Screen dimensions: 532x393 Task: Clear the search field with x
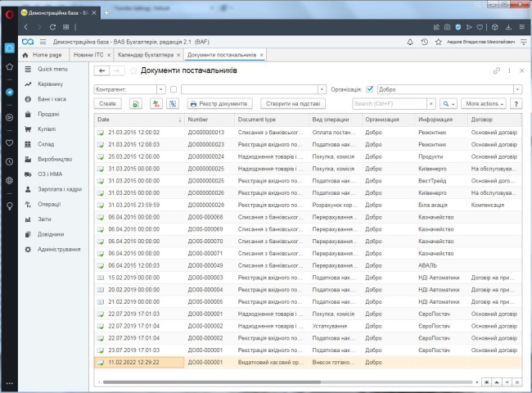coord(431,104)
